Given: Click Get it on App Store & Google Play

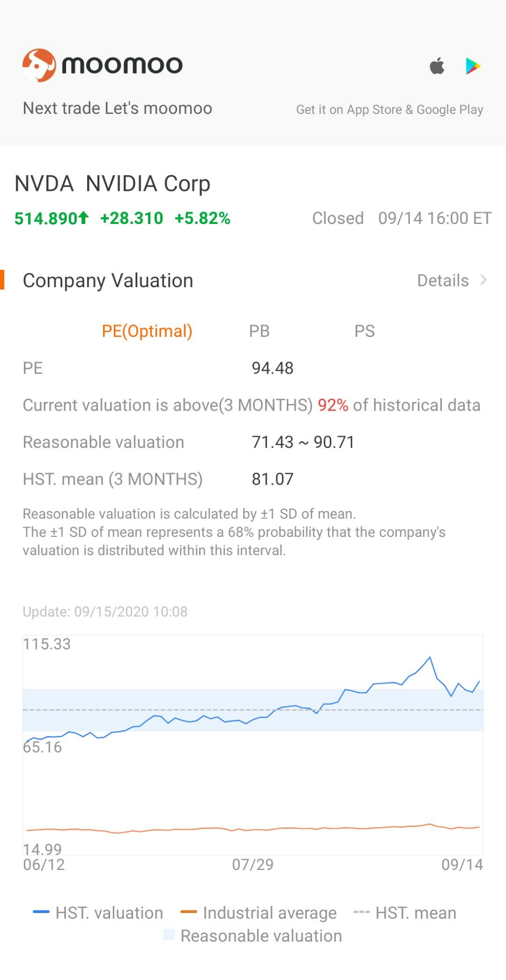Looking at the screenshot, I should click(389, 110).
